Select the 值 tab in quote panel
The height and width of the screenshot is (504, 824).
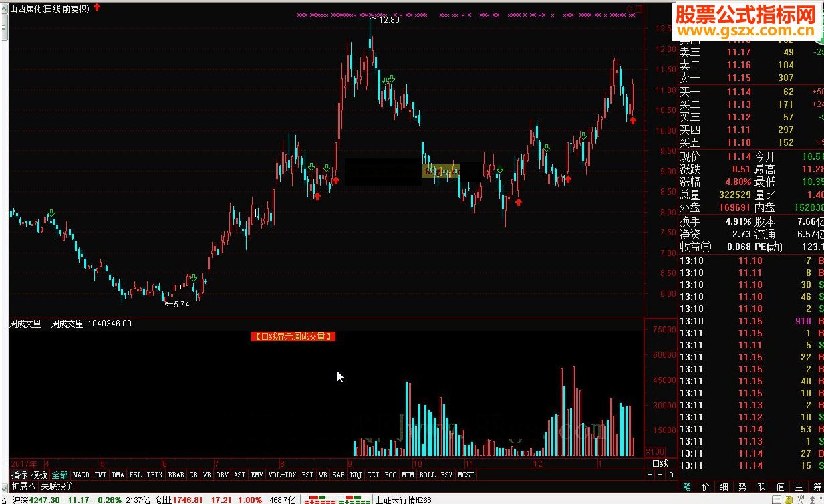tap(781, 487)
